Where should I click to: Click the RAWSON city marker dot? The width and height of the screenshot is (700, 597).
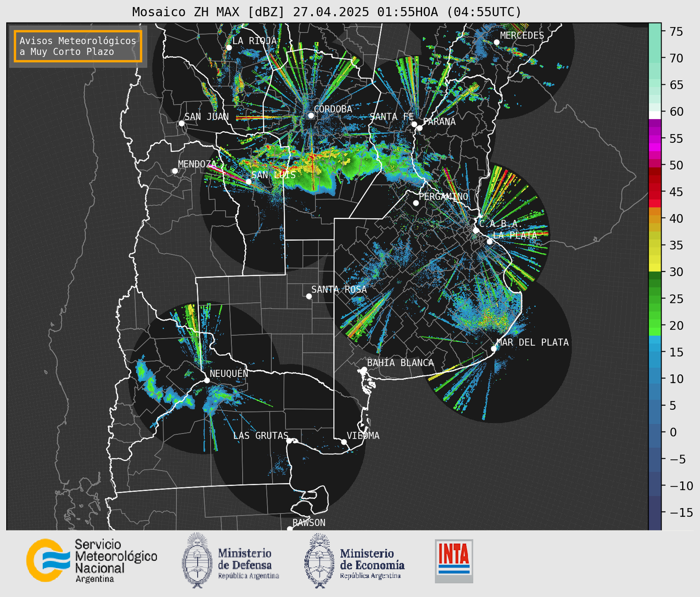coord(290,529)
